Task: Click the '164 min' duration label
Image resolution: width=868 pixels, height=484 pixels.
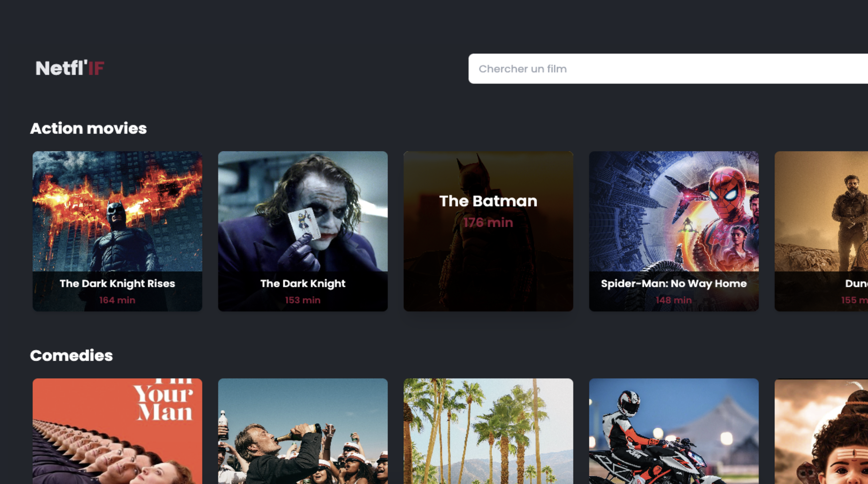Action: tap(117, 300)
